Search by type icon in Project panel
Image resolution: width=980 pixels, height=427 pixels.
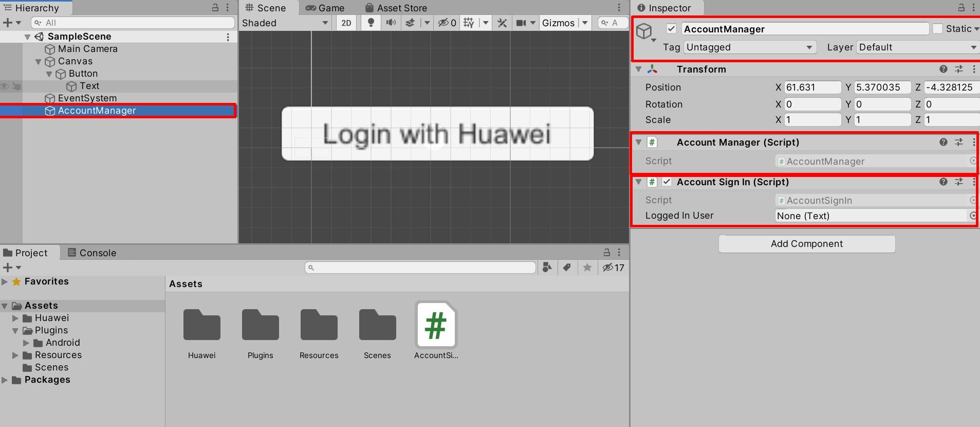pyautogui.click(x=547, y=267)
